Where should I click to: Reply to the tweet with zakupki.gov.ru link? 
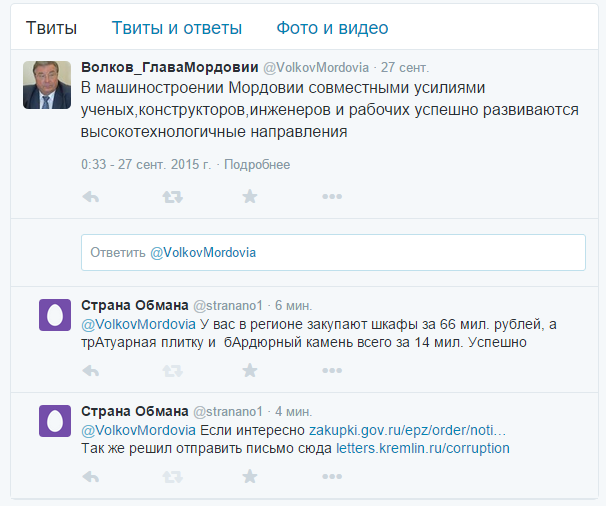(91, 477)
